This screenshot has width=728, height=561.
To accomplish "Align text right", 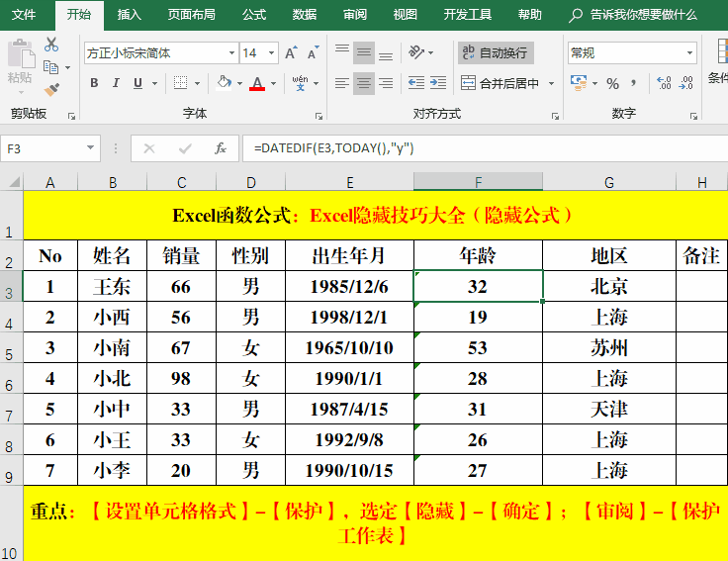I will click(x=386, y=83).
